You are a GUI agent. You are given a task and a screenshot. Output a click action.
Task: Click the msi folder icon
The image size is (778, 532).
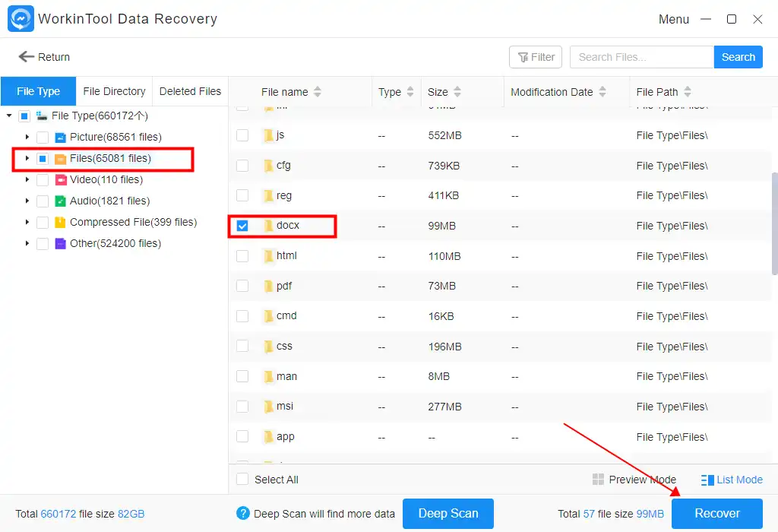pyautogui.click(x=268, y=407)
